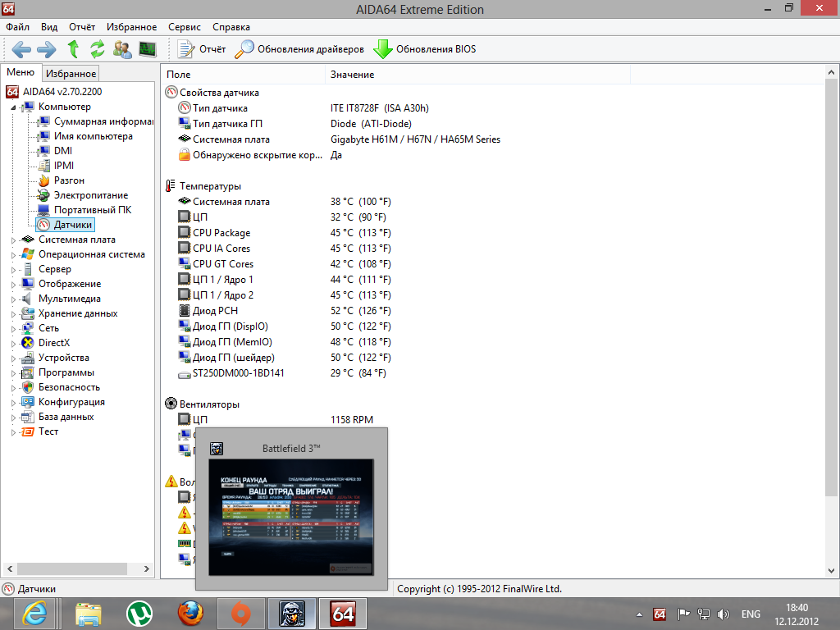Expand the DirectX tree node
Screen dimensions: 840x630
click(x=13, y=344)
